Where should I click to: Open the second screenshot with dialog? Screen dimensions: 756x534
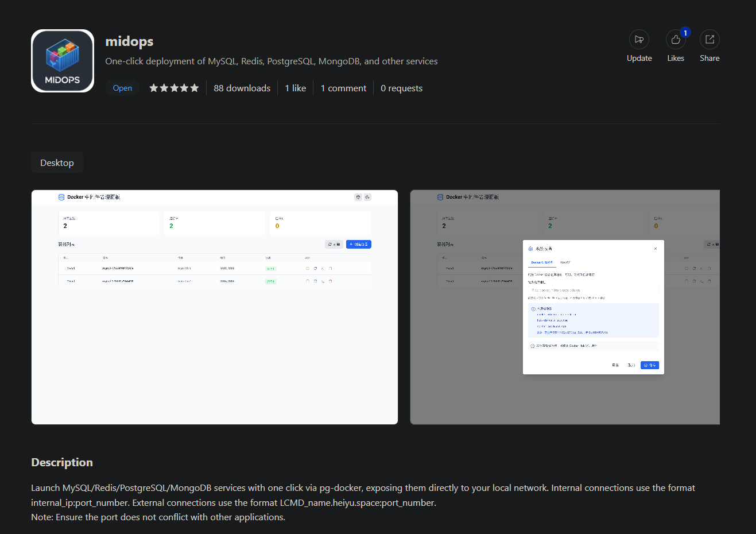click(x=565, y=307)
